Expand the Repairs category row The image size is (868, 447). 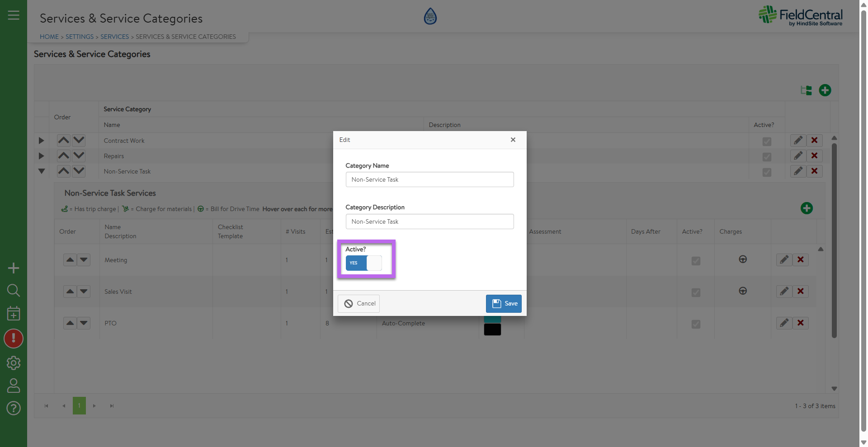pyautogui.click(x=41, y=156)
